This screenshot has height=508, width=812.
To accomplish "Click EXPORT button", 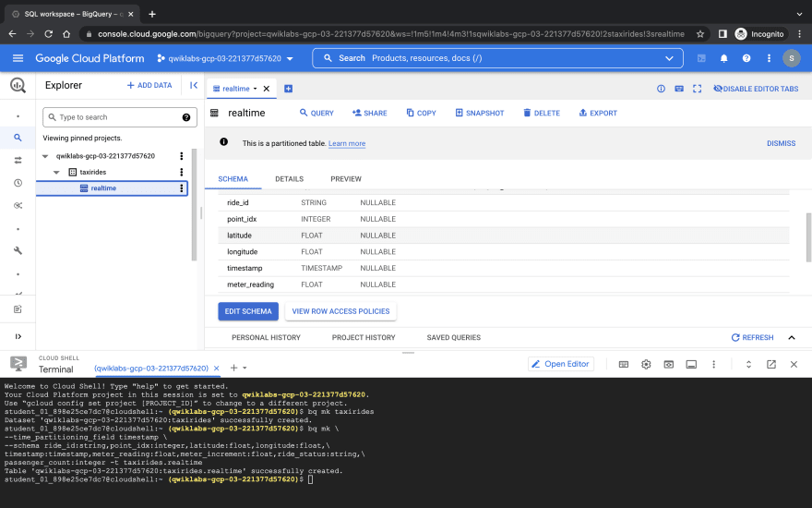I will [598, 113].
